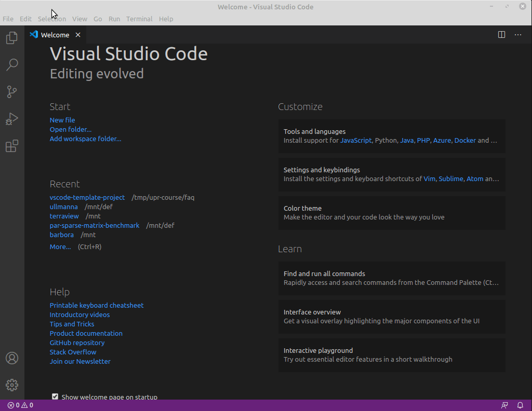Install Vim keybindings link
Screen dimensions: 532x411
(x=429, y=179)
